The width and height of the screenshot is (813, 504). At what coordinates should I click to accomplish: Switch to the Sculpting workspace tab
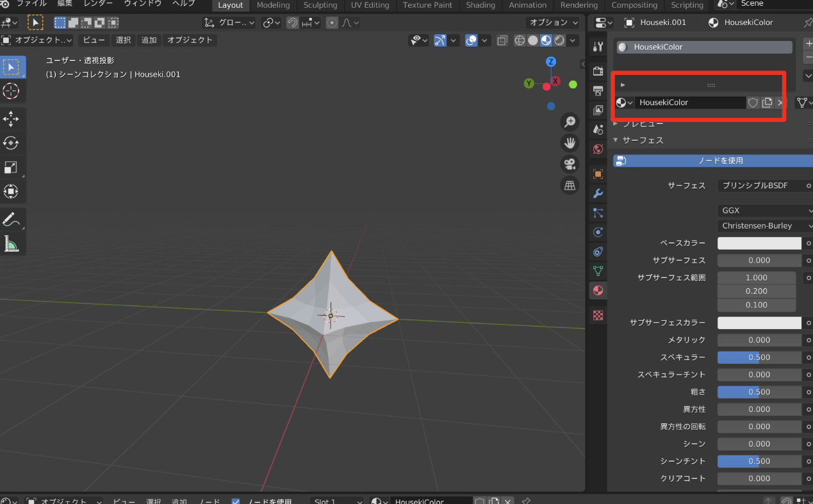(320, 5)
